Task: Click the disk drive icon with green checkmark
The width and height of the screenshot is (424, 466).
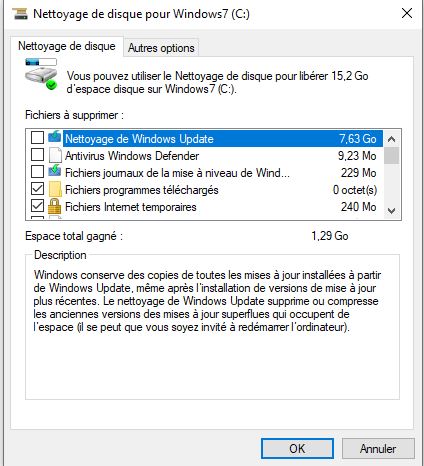Action: tap(41, 75)
